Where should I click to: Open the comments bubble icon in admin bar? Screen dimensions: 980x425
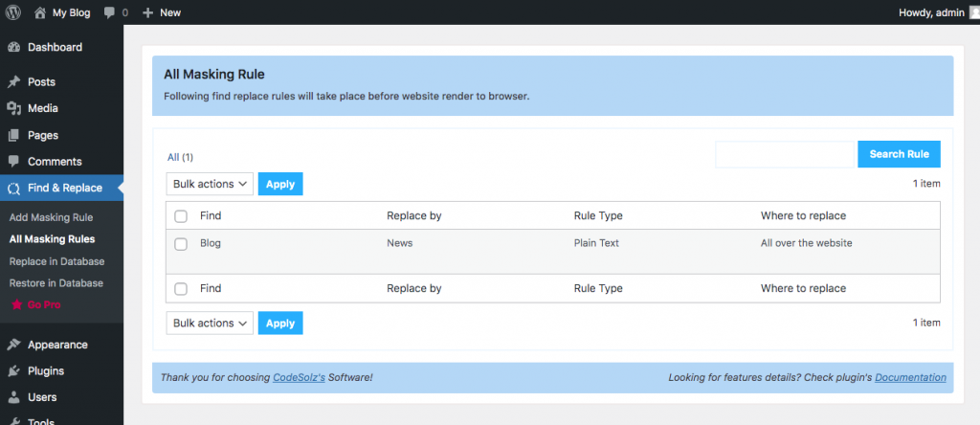pyautogui.click(x=109, y=12)
